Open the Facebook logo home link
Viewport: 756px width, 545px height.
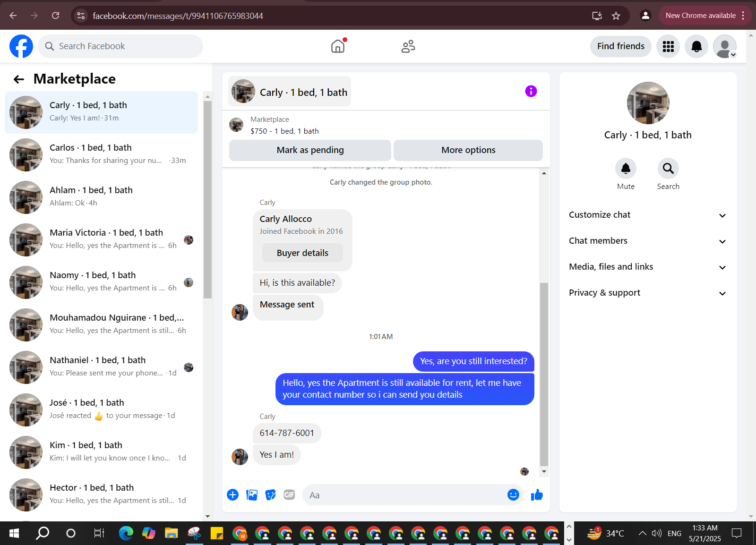(x=21, y=46)
